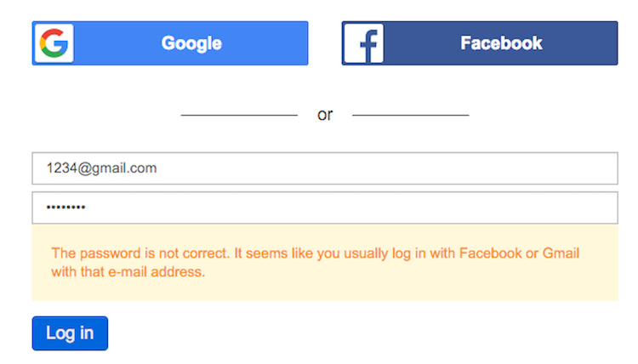Click the divider line right of 'or'

tap(410, 115)
